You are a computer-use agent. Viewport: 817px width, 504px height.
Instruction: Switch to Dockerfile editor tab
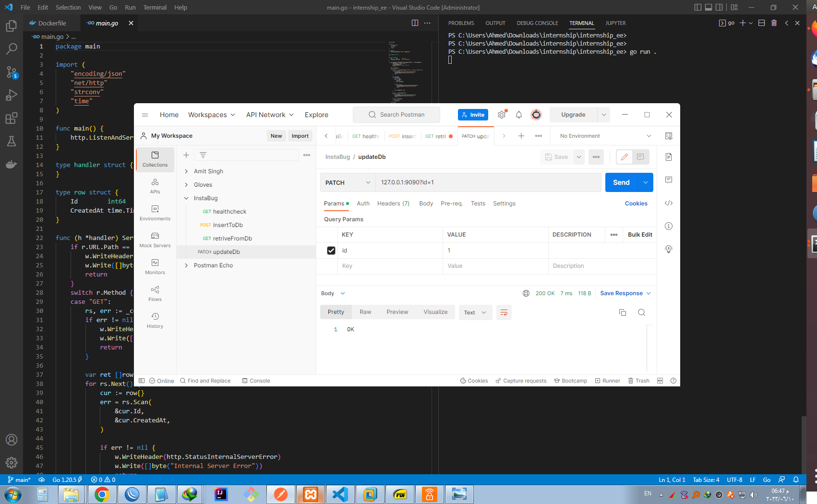52,23
